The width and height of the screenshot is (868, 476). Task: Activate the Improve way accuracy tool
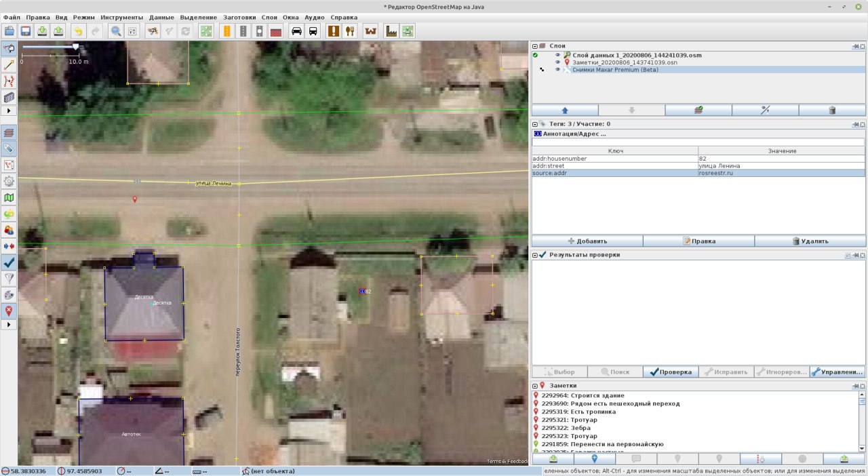(9, 81)
